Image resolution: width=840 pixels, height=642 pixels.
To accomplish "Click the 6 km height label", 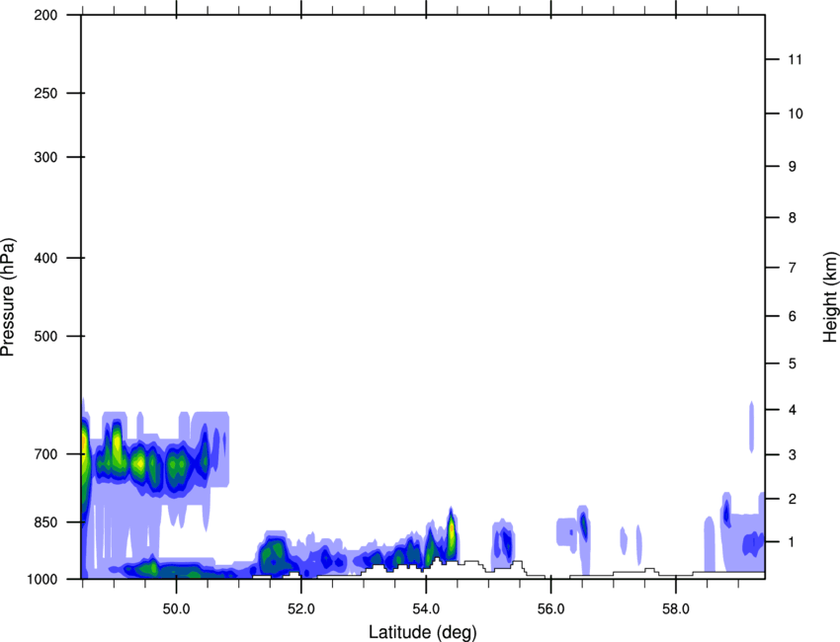I will [x=793, y=316].
